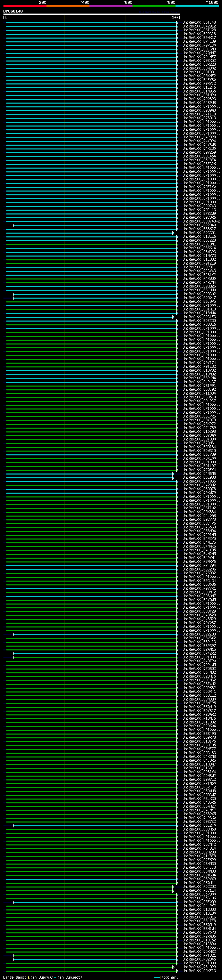Select hit label UniRef100_P11084
Screen dimensions: 222x980
pyautogui.click(x=199, y=394)
